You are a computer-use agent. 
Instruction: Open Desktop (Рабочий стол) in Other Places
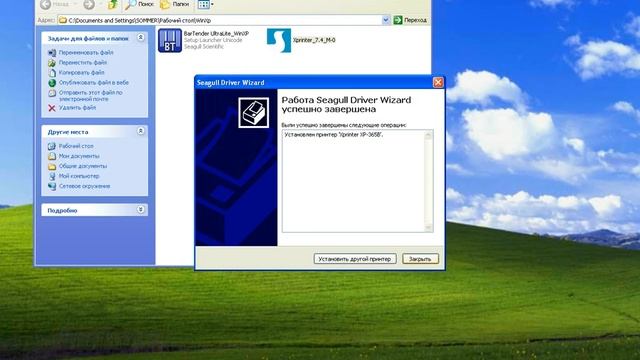pyautogui.click(x=76, y=146)
